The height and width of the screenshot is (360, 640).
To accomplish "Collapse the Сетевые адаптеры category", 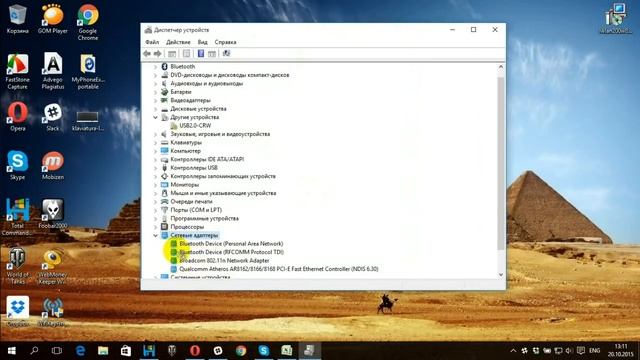I will pos(155,235).
